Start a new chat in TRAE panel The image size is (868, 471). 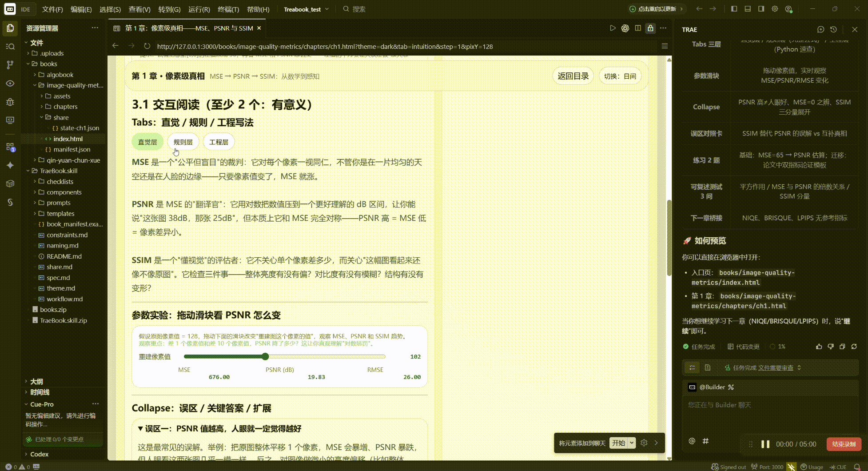pyautogui.click(x=820, y=29)
